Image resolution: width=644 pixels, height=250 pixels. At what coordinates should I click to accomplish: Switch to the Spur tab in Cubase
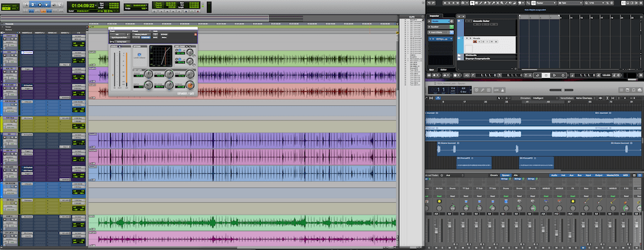tap(431, 69)
